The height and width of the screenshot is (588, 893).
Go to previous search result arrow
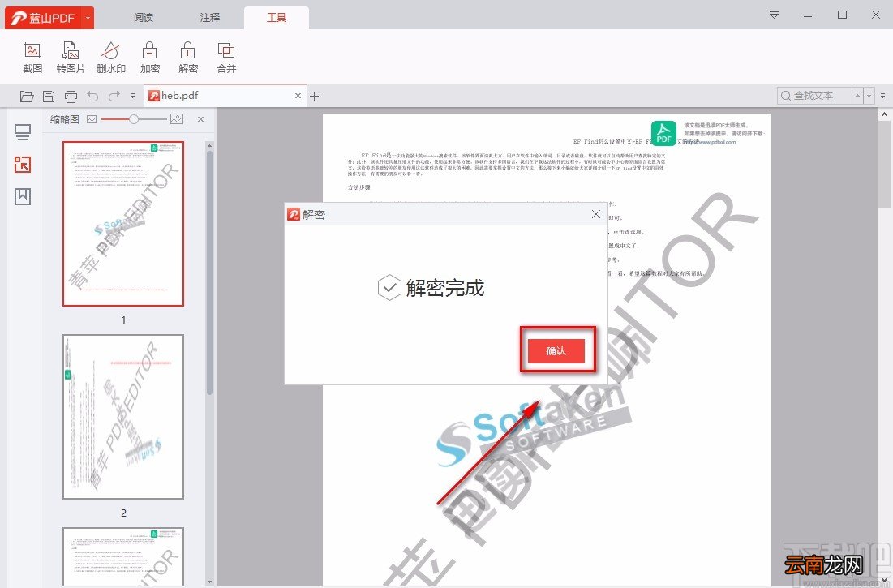click(x=857, y=96)
